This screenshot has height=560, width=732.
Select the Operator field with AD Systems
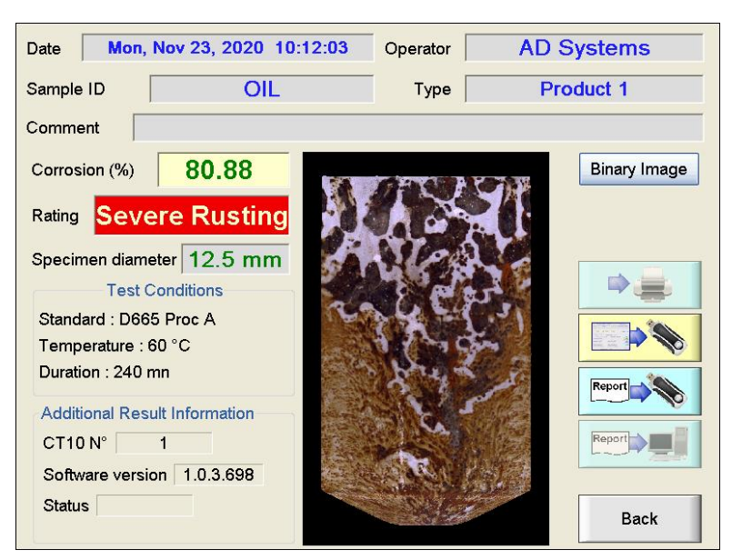[584, 48]
